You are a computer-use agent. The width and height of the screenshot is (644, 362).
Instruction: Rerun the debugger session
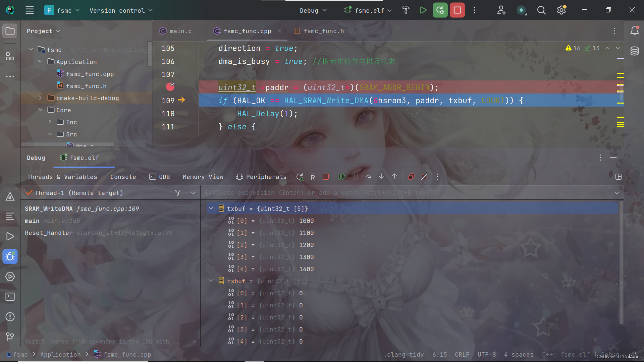pyautogui.click(x=300, y=177)
